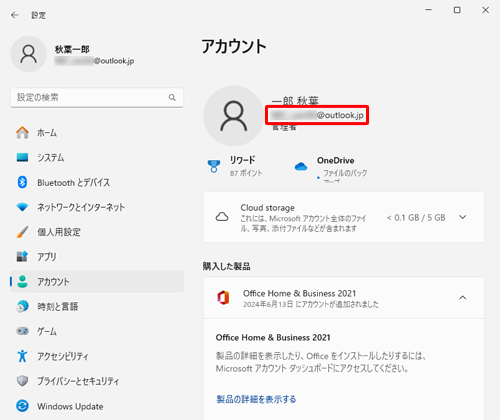
Task: Open the sidebar user profile avatar
Action: pyautogui.click(x=29, y=54)
